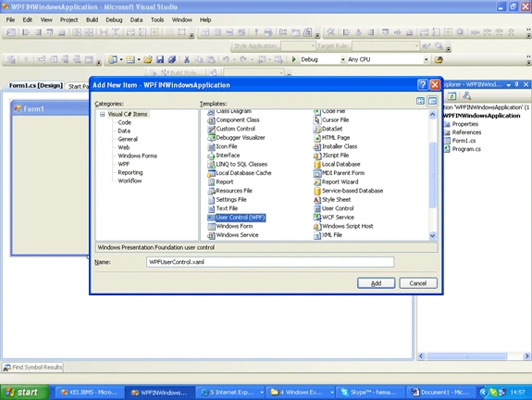This screenshot has width=532, height=400.
Task: Switch to the Form1.cs [Design] tab
Action: tap(36, 85)
